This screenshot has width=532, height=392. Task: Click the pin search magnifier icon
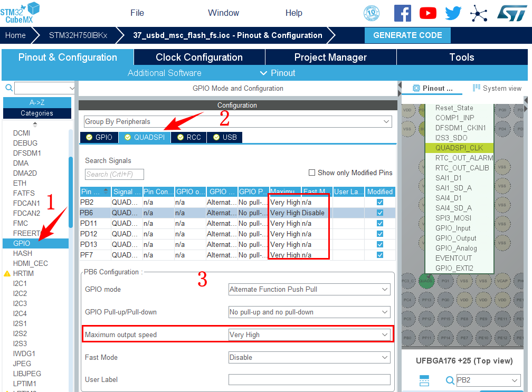point(450,380)
